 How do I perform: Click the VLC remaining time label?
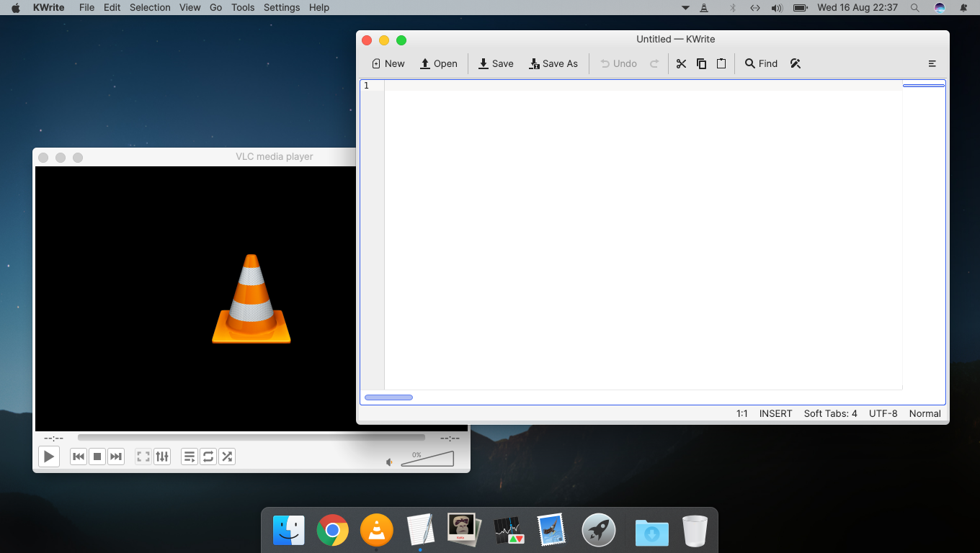[x=450, y=438]
